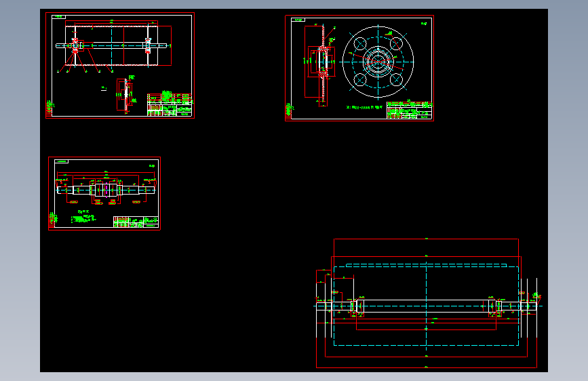The height and width of the screenshot is (381, 588).
Task: Select the flange drawing sheet with four bolt holes
Action: 359,68
